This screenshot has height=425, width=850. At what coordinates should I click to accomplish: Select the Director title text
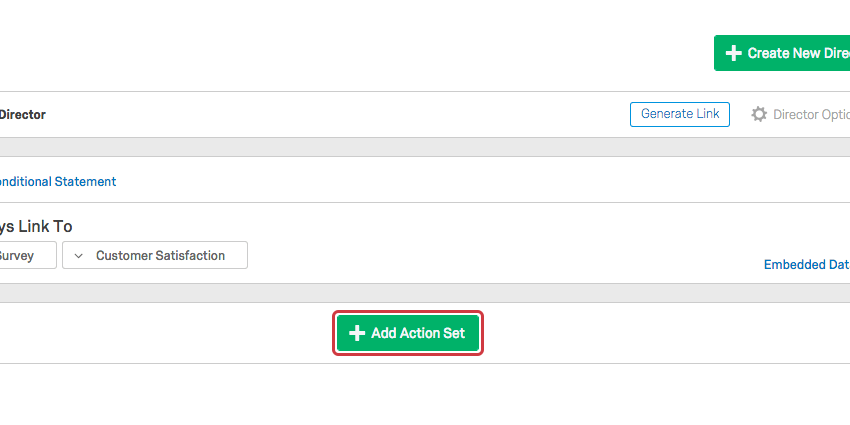click(22, 115)
